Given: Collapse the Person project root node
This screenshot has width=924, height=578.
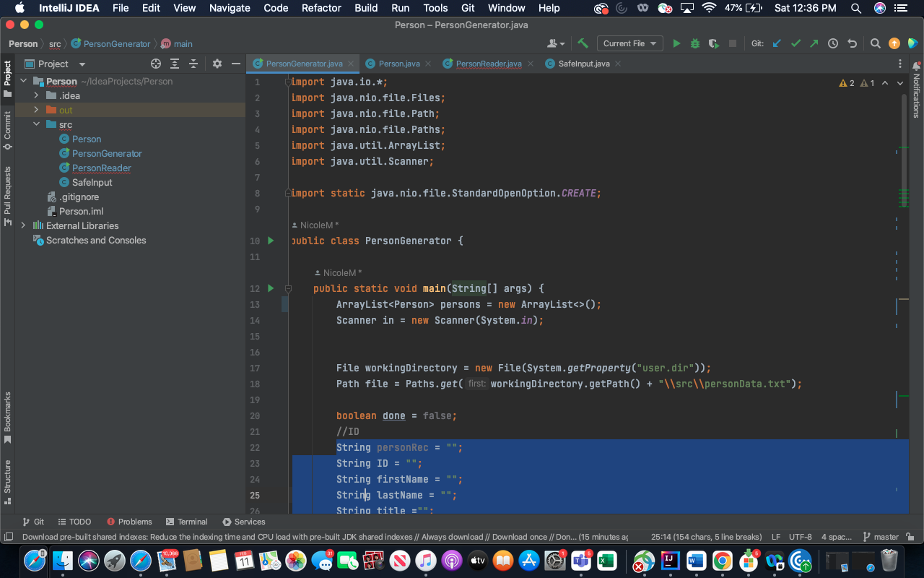Looking at the screenshot, I should point(23,82).
